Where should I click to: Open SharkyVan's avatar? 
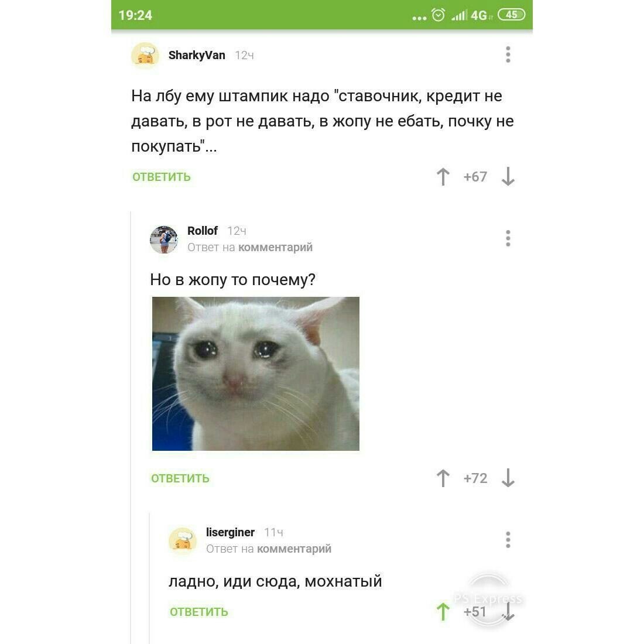(145, 56)
